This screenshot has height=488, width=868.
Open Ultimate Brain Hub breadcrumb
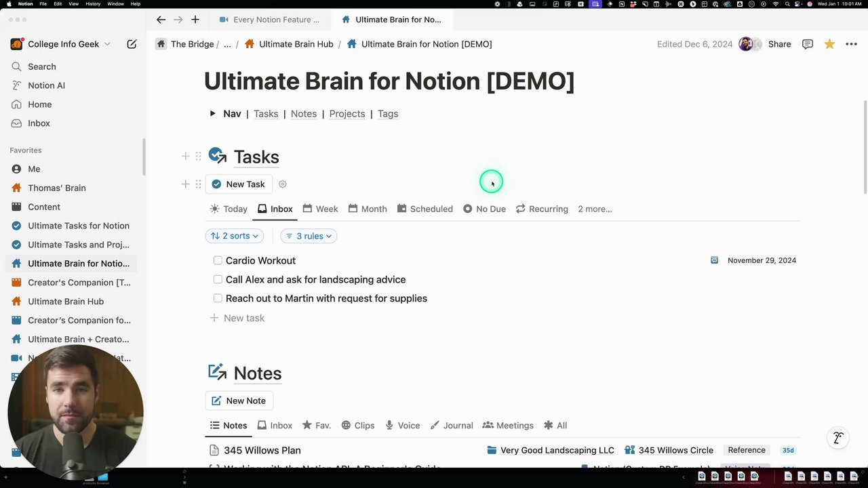click(x=289, y=44)
